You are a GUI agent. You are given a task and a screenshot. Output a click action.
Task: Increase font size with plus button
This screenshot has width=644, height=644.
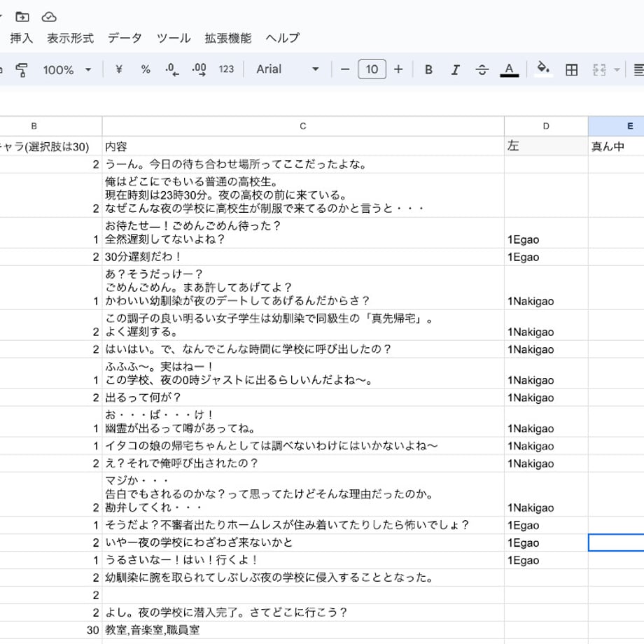coord(398,69)
